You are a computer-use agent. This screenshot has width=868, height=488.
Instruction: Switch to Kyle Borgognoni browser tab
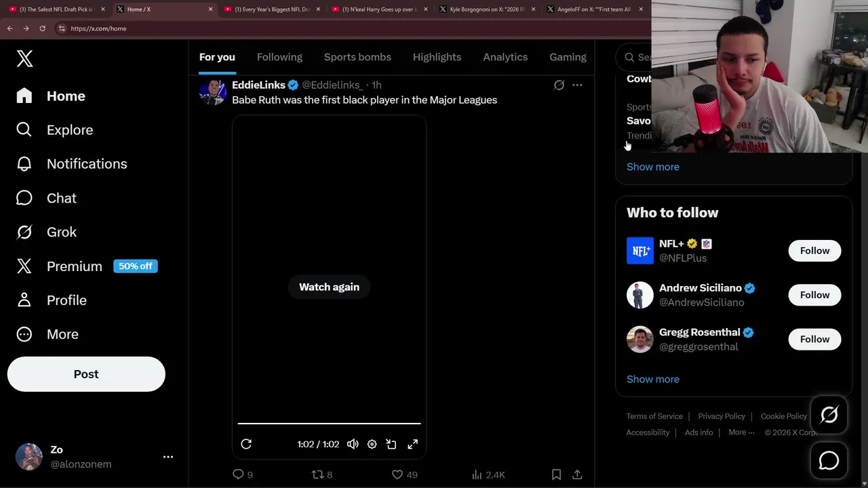click(487, 9)
